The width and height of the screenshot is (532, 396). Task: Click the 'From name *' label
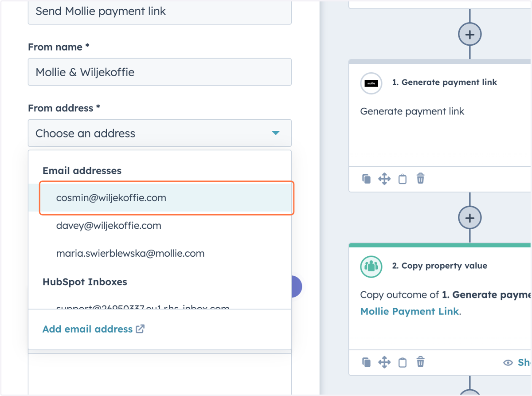(59, 47)
